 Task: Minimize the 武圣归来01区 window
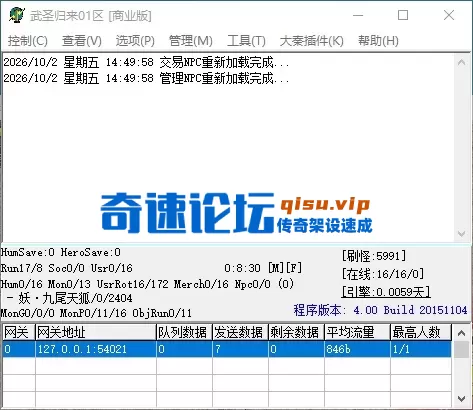(358, 15)
